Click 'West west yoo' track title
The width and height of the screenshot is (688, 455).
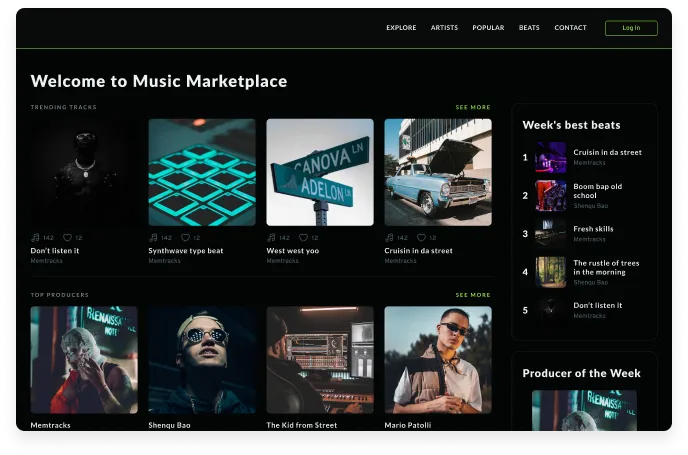(293, 251)
